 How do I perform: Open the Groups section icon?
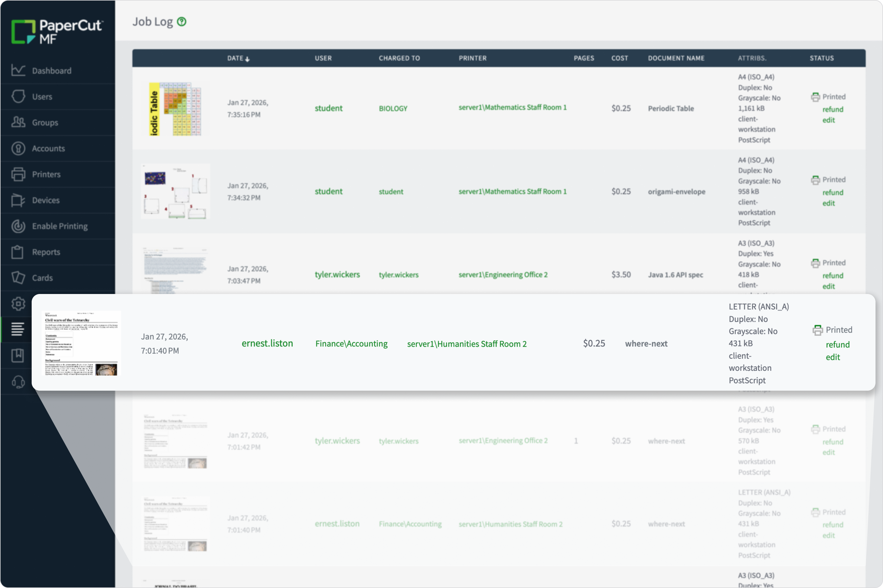pos(18,122)
